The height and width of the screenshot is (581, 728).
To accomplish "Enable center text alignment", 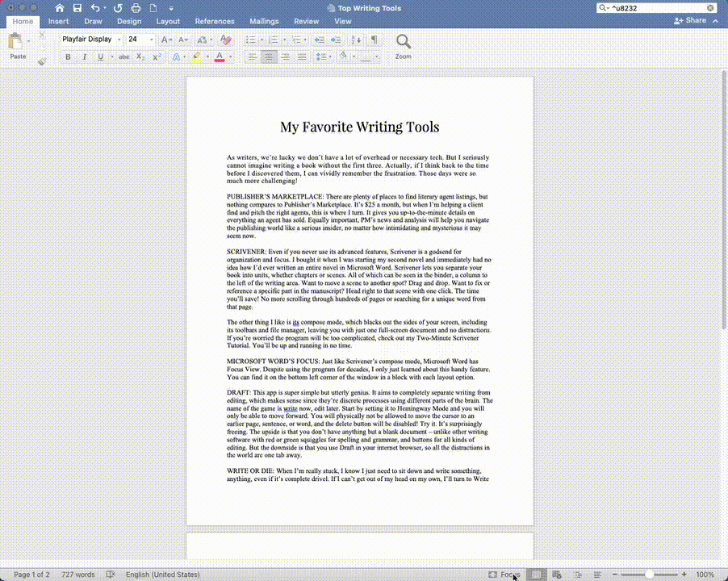I will [x=267, y=56].
